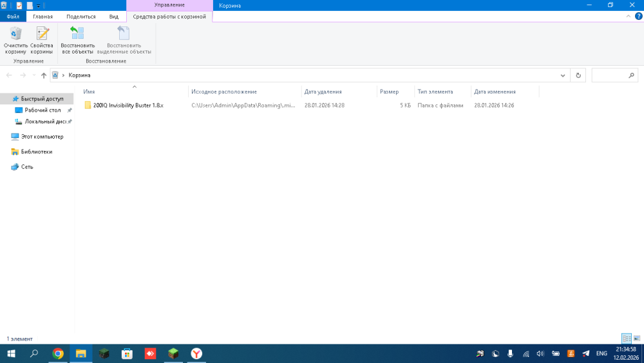Open the Windows Start menu
This screenshot has width=644, height=363.
coord(12,353)
